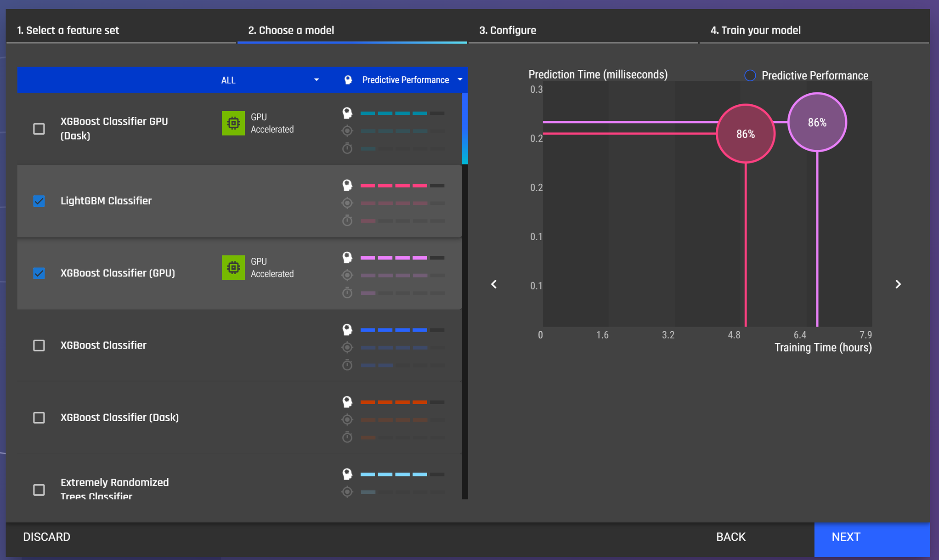The height and width of the screenshot is (560, 939).
Task: Show previous chart with left arrow
Action: [494, 284]
